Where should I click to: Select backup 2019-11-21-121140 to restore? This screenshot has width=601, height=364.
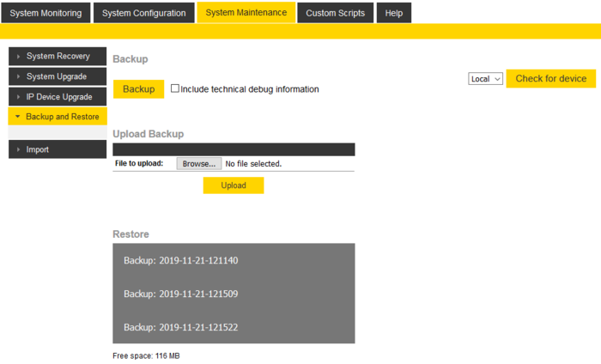pyautogui.click(x=181, y=260)
